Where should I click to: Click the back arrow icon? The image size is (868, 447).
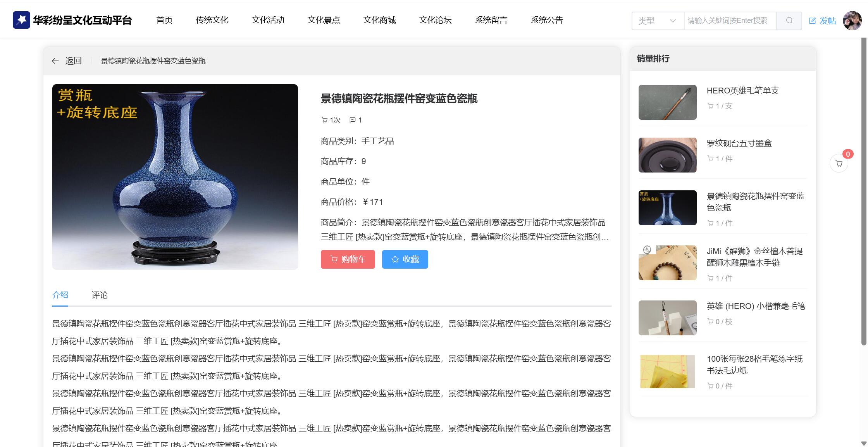55,61
